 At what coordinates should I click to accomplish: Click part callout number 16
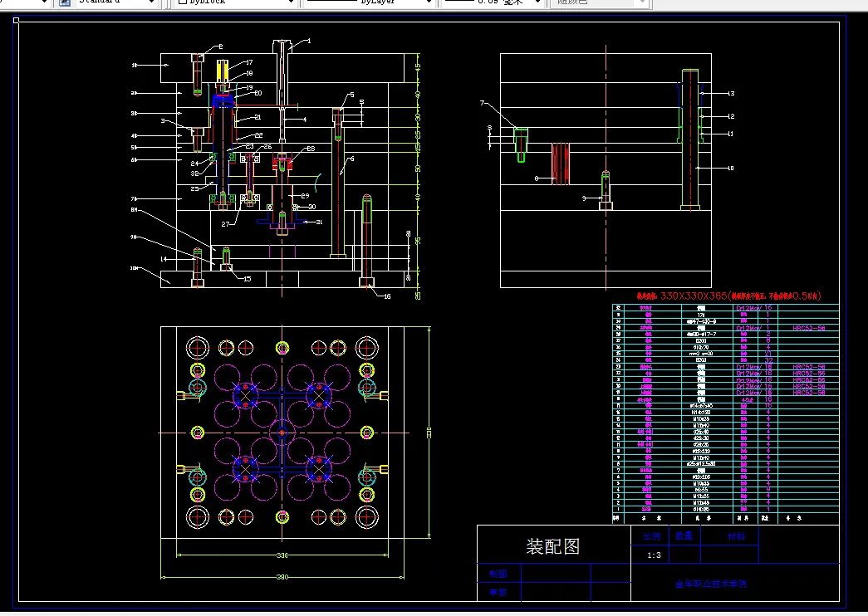(x=387, y=296)
